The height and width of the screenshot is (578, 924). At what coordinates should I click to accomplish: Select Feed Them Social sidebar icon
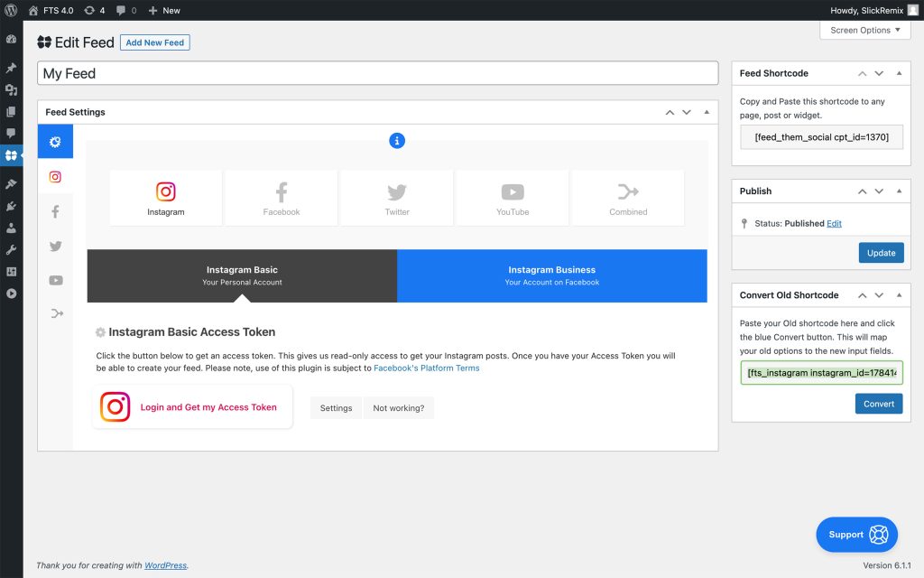pos(11,155)
